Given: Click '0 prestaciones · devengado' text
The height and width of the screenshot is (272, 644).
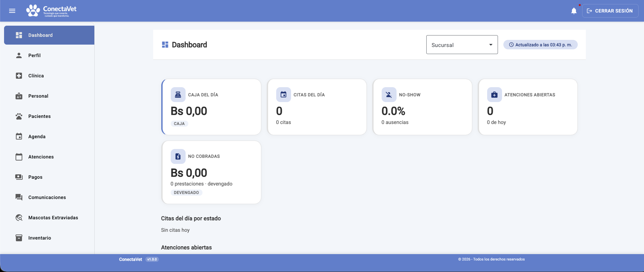Looking at the screenshot, I should [x=201, y=184].
